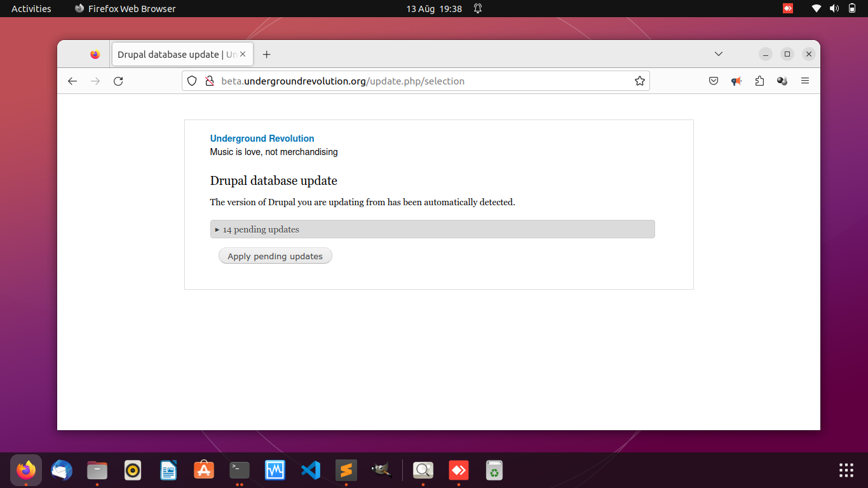Open Thunderbird mail from the dock

(62, 470)
